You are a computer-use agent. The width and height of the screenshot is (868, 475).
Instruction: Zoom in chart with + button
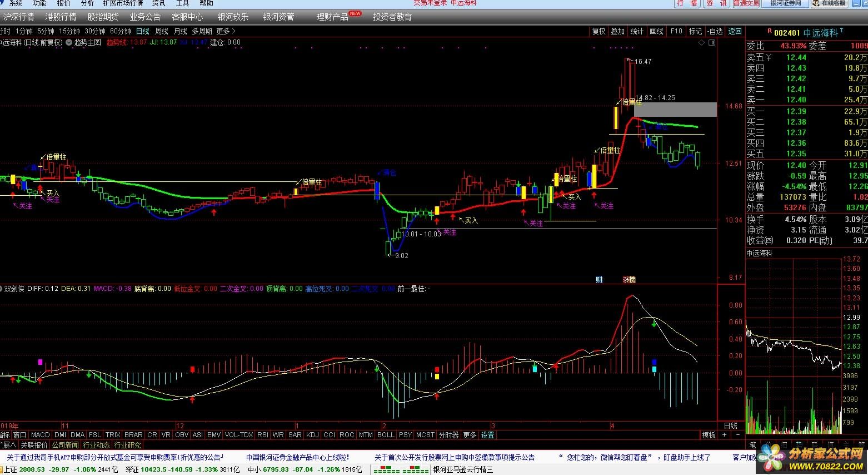pos(724,435)
